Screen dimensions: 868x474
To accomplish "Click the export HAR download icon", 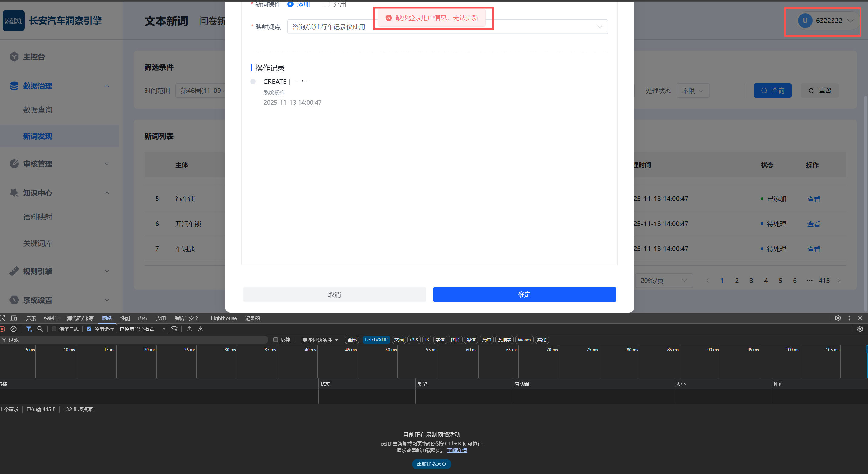I will (x=201, y=329).
